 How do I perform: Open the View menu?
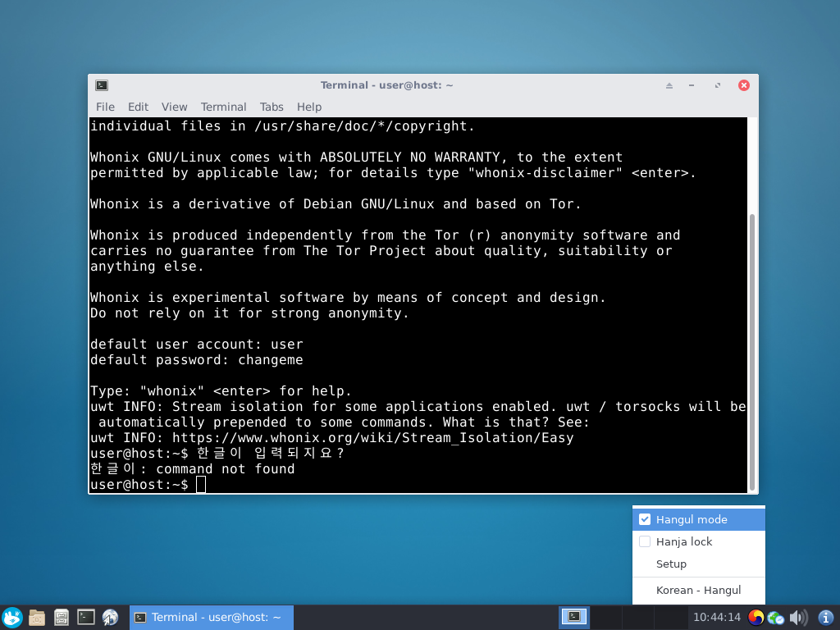pyautogui.click(x=175, y=107)
